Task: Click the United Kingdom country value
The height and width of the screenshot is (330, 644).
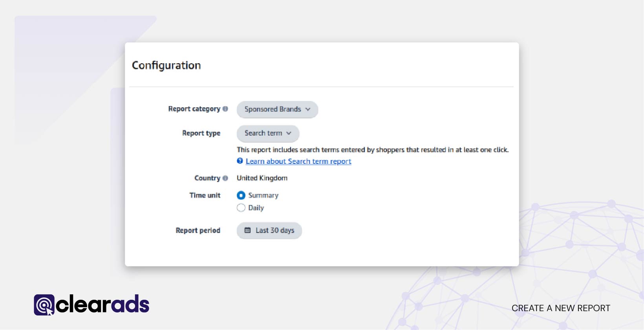Action: 262,178
